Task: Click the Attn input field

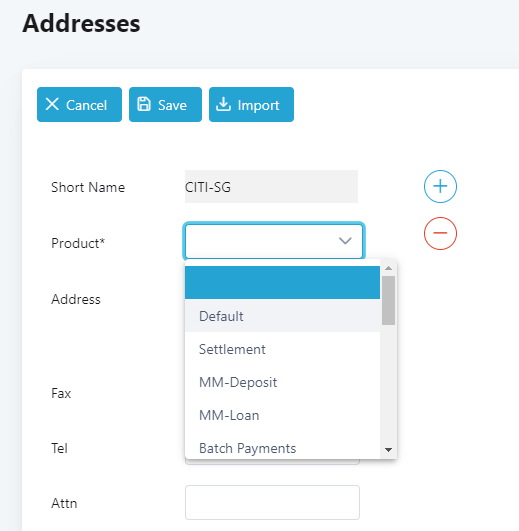Action: 272,502
